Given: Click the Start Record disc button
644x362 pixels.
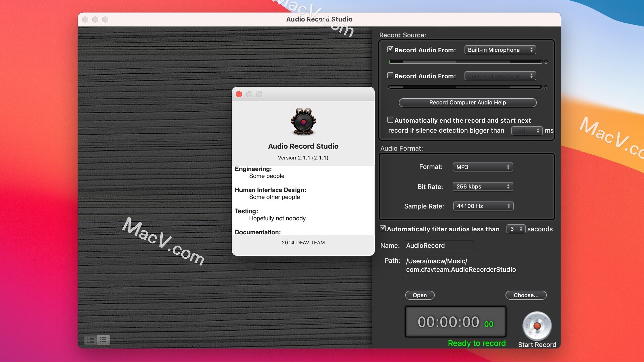Looking at the screenshot, I should (537, 326).
